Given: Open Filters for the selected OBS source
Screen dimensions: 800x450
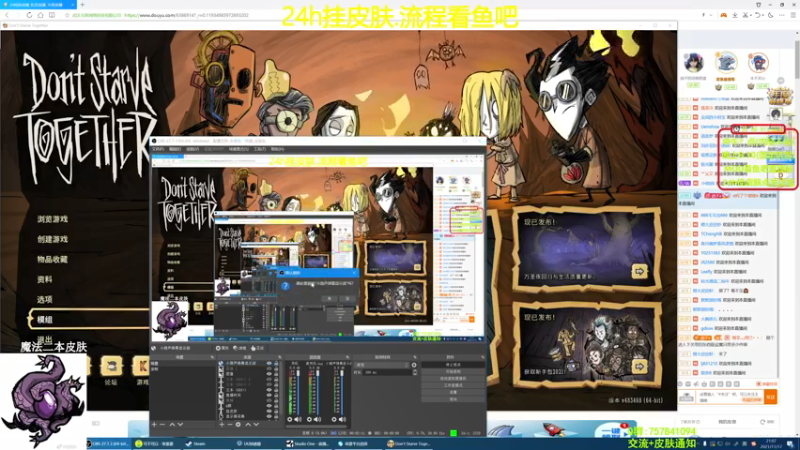Looking at the screenshot, I should point(239,348).
